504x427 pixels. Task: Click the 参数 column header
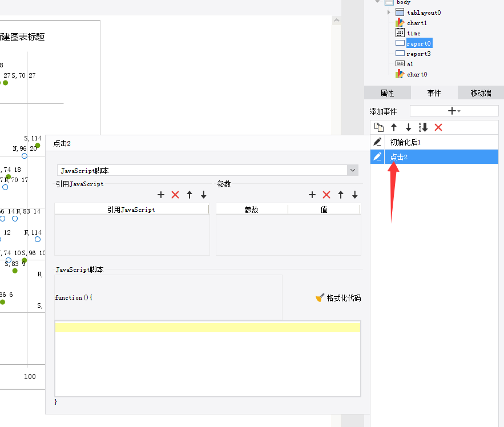[252, 210]
